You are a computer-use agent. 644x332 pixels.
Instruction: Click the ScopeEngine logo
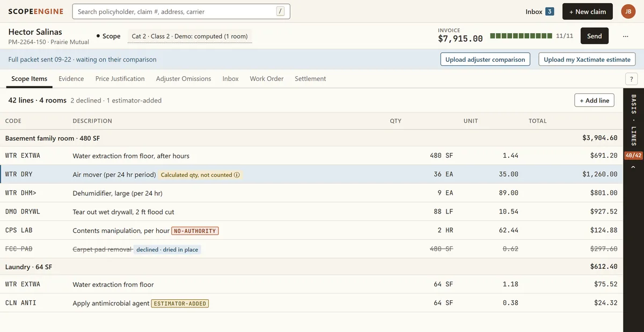[x=35, y=11]
